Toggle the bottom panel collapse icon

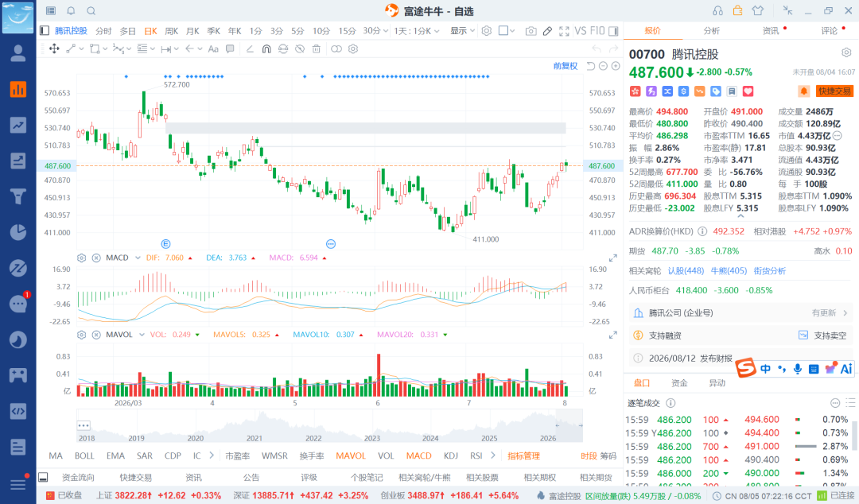[43, 477]
